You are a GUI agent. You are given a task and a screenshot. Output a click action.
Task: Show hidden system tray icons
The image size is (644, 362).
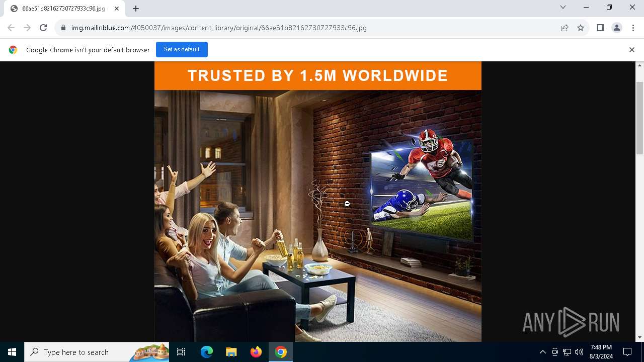click(x=543, y=352)
